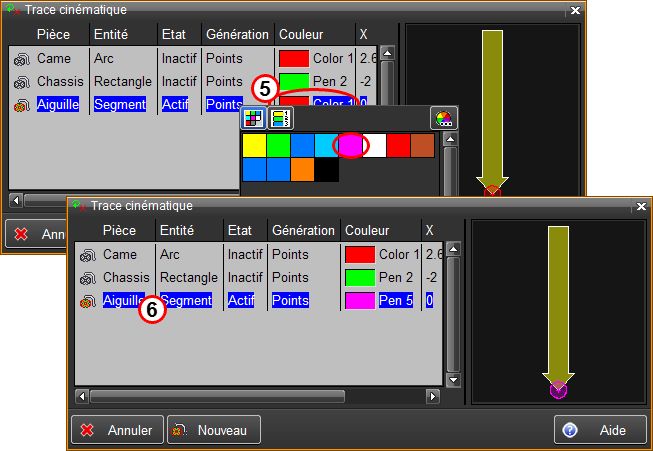This screenshot has width=653, height=451.
Task: Select the magenta swatch in palette
Action: (351, 146)
